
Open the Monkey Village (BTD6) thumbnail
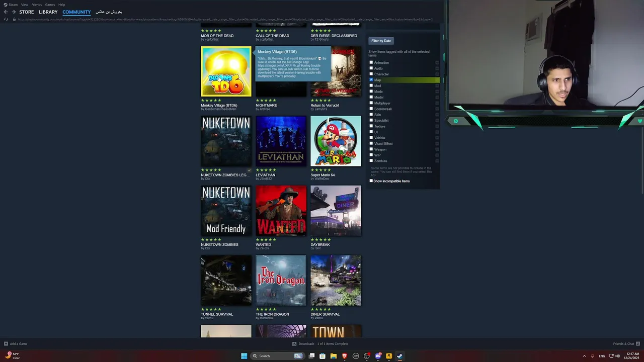[x=226, y=71]
